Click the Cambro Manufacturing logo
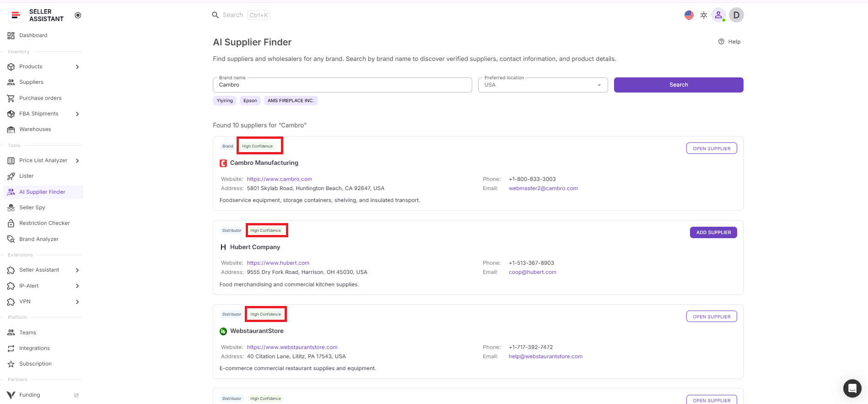Image resolution: width=868 pixels, height=404 pixels. tap(223, 163)
